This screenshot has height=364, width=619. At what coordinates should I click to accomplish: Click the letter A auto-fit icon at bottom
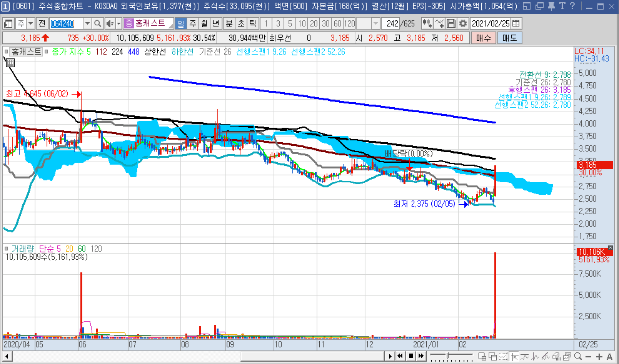click(x=609, y=356)
